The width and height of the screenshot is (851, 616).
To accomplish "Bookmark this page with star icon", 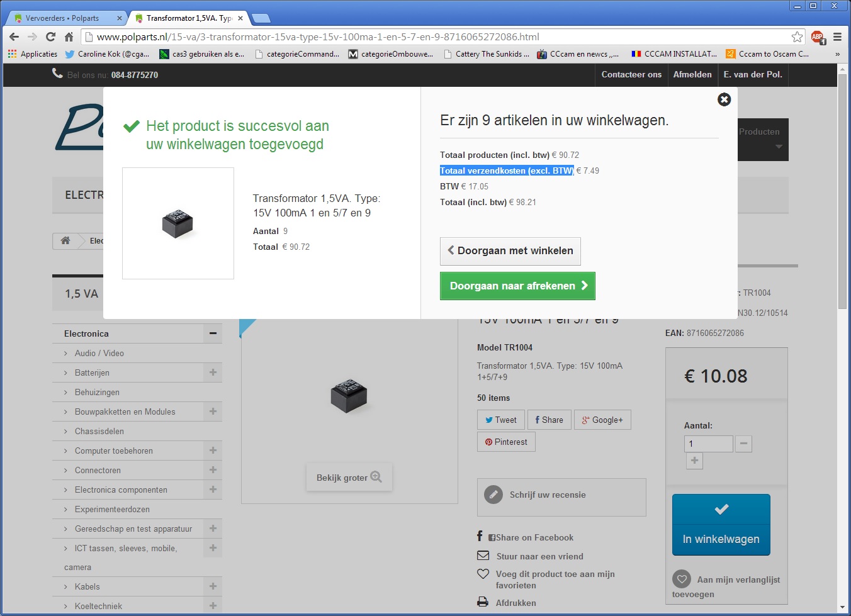I will tap(797, 36).
